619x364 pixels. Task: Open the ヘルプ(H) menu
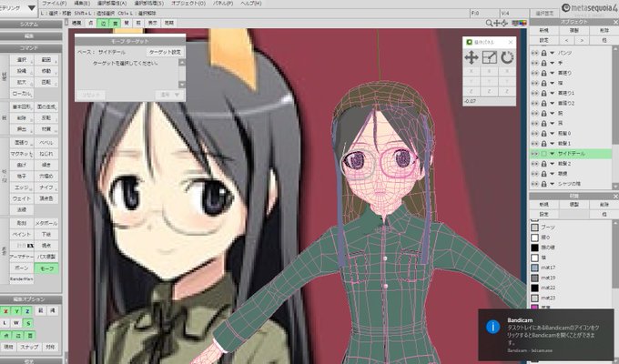[250, 3]
